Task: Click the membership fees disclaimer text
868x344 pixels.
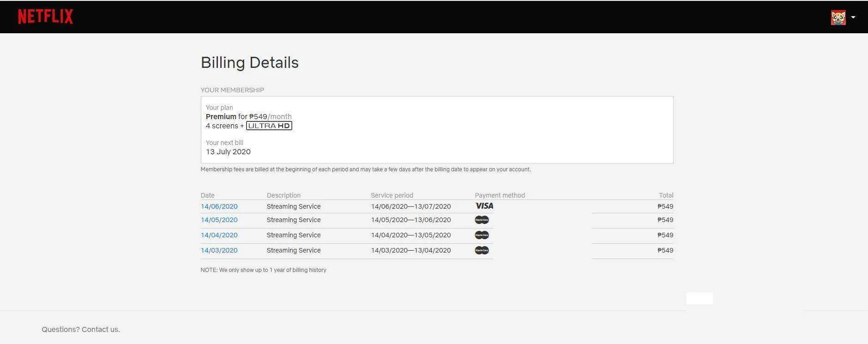Action: coord(366,169)
